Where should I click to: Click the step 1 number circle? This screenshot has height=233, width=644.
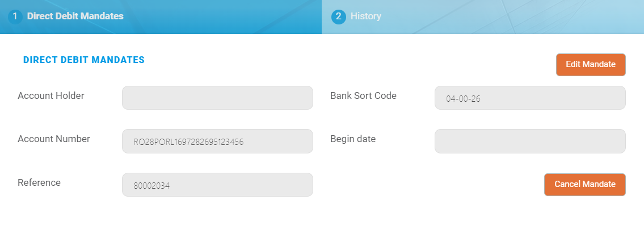click(x=15, y=16)
